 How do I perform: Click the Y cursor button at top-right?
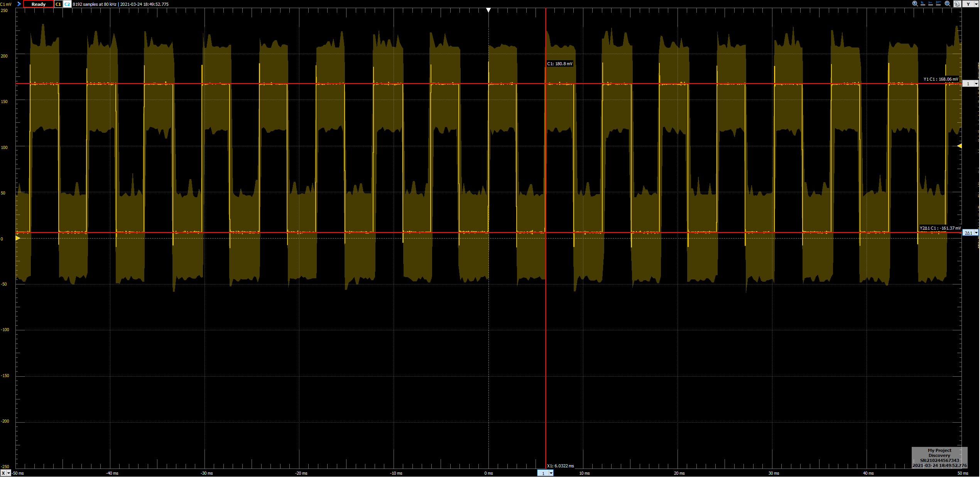click(968, 4)
